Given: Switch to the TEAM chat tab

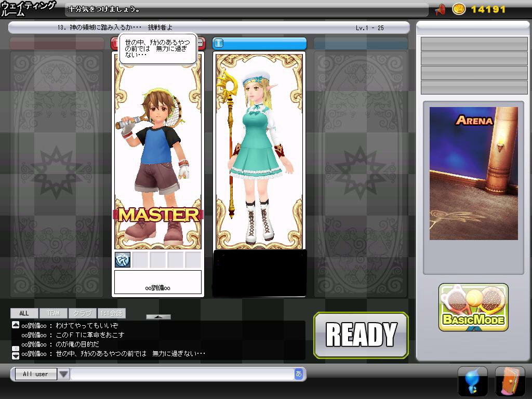Looking at the screenshot, I should (x=54, y=313).
